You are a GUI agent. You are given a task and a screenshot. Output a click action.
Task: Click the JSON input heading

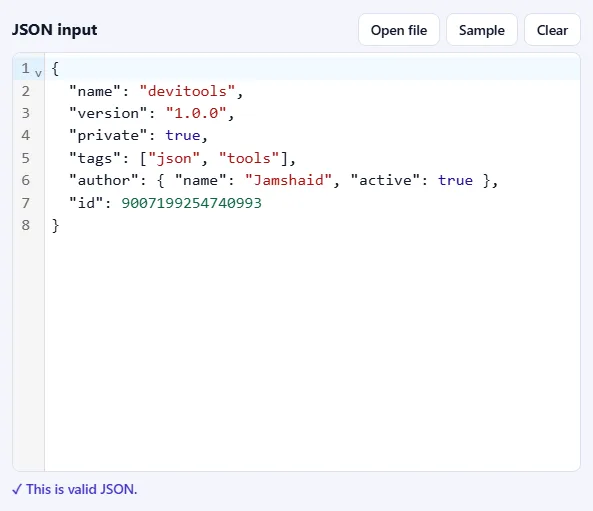54,30
